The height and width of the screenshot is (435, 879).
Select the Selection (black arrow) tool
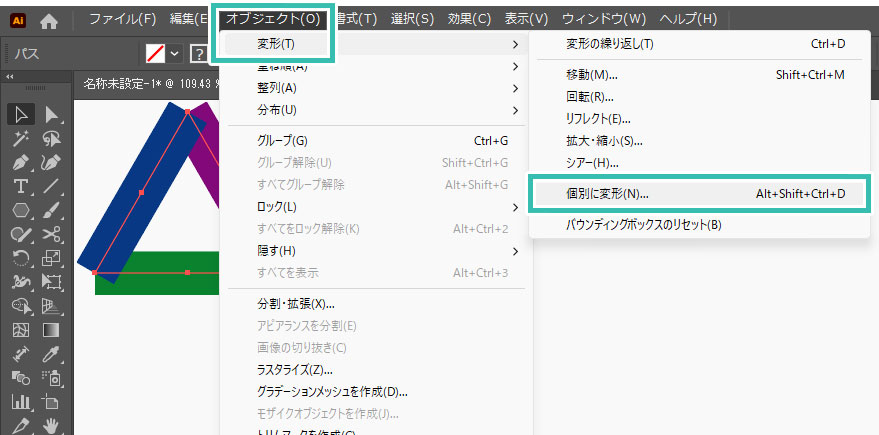pyautogui.click(x=20, y=114)
